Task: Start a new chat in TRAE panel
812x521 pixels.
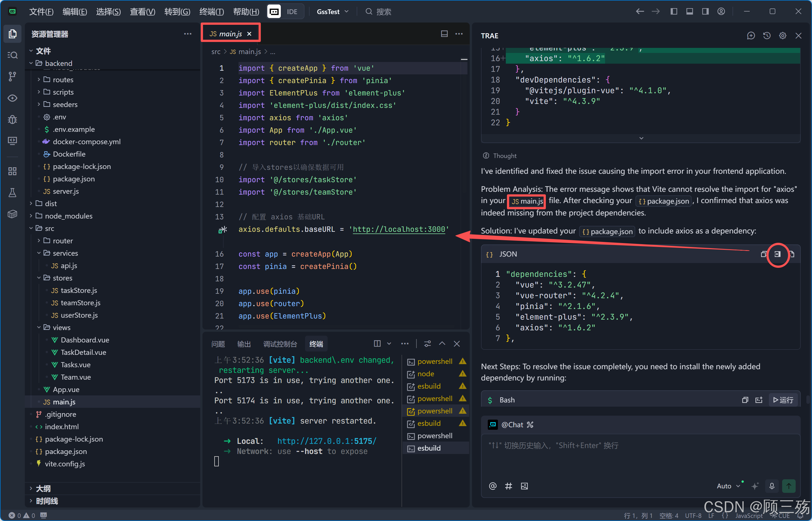Action: click(751, 35)
